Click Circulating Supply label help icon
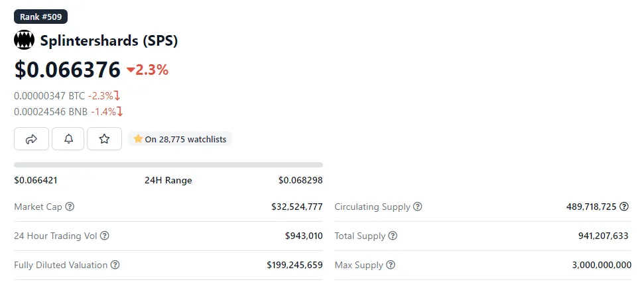 418,207
